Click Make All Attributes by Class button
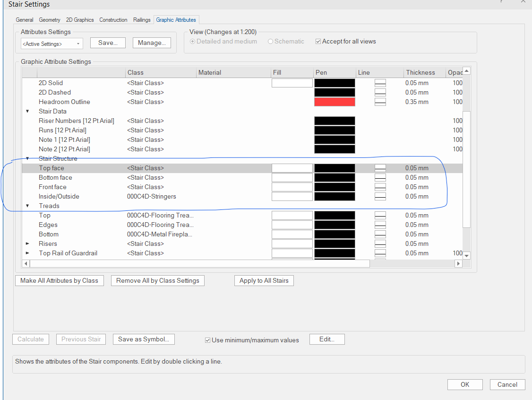 pos(59,280)
